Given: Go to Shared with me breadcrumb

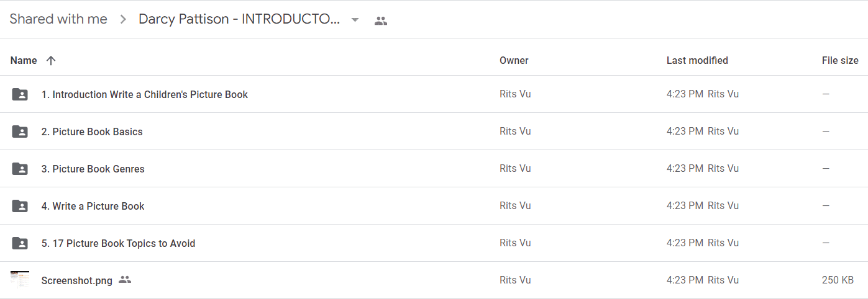Looking at the screenshot, I should 58,19.
